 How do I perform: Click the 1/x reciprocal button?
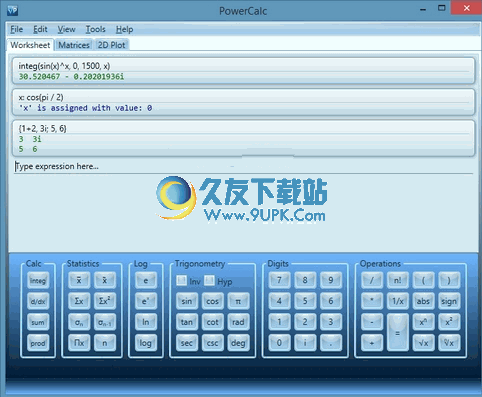[397, 301]
